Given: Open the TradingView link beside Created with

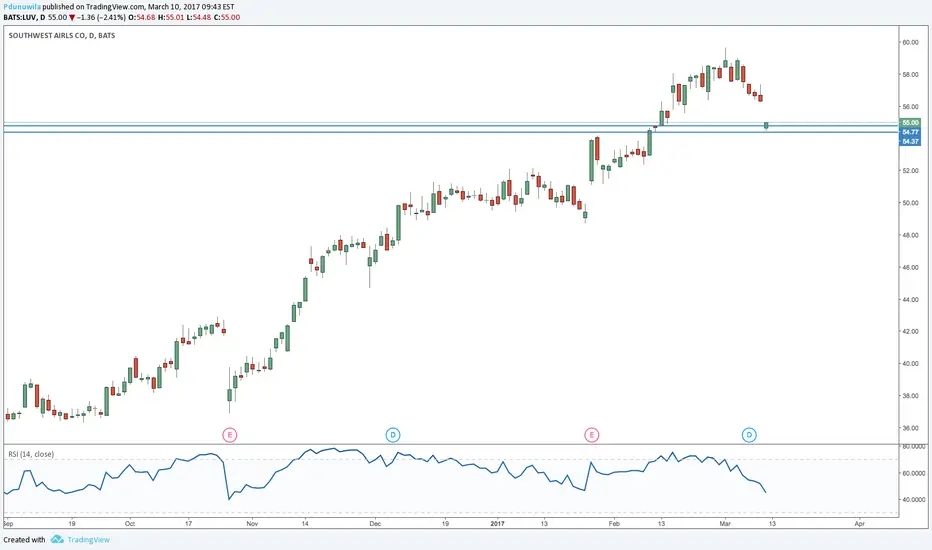Looking at the screenshot, I should coord(89,540).
